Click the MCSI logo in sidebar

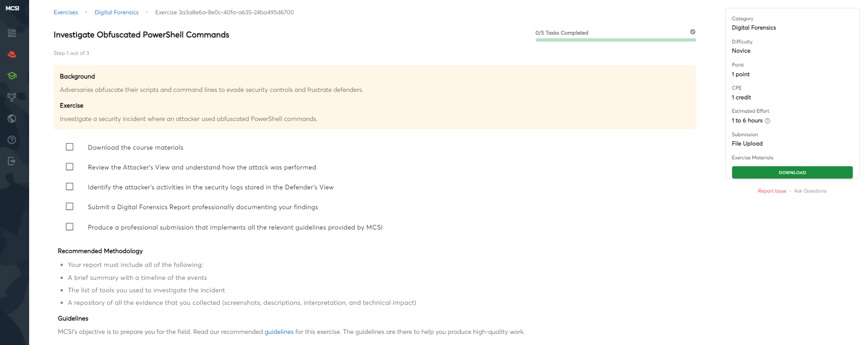(x=12, y=8)
